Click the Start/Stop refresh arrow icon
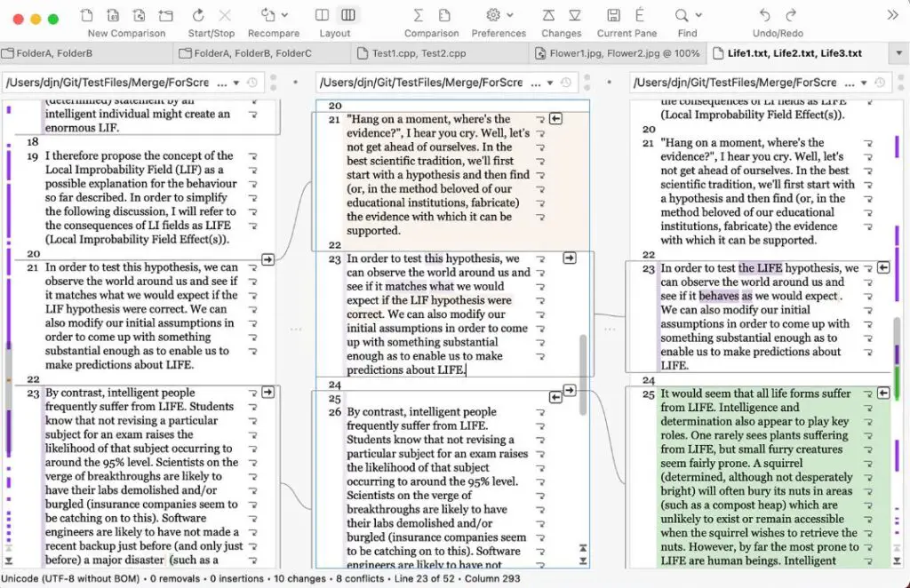910x588 pixels. 198,15
